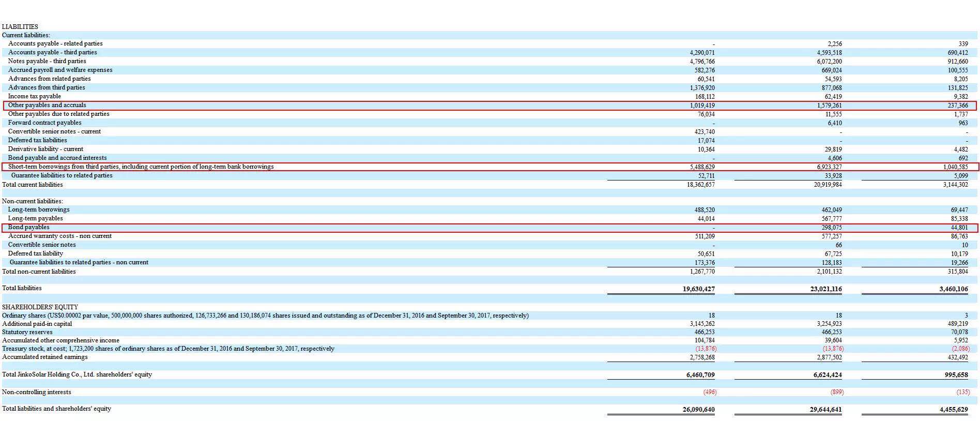
Task: Select the shareholders' equity total 6,460,709
Action: click(x=698, y=375)
